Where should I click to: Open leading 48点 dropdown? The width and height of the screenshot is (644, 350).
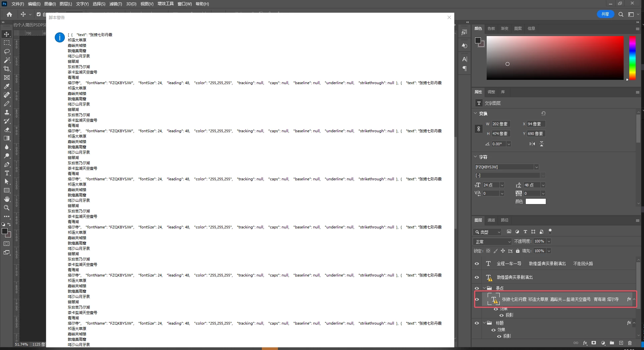(543, 185)
